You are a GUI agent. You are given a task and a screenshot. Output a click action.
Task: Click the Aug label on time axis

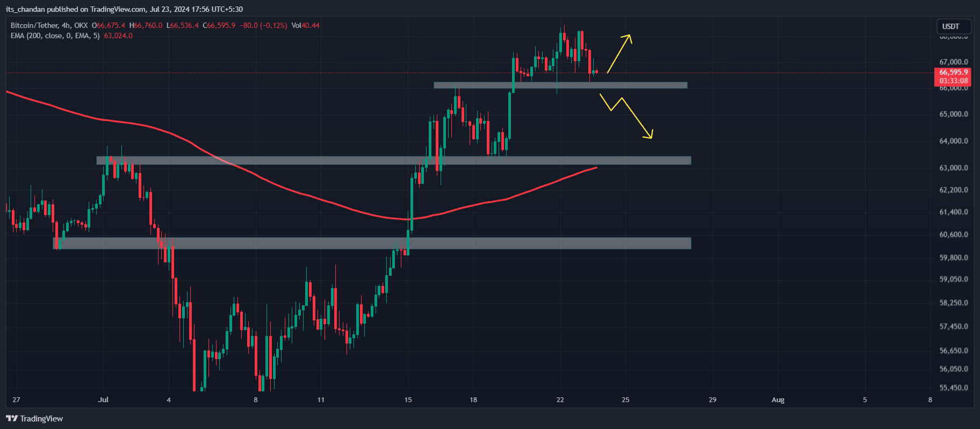pos(778,399)
